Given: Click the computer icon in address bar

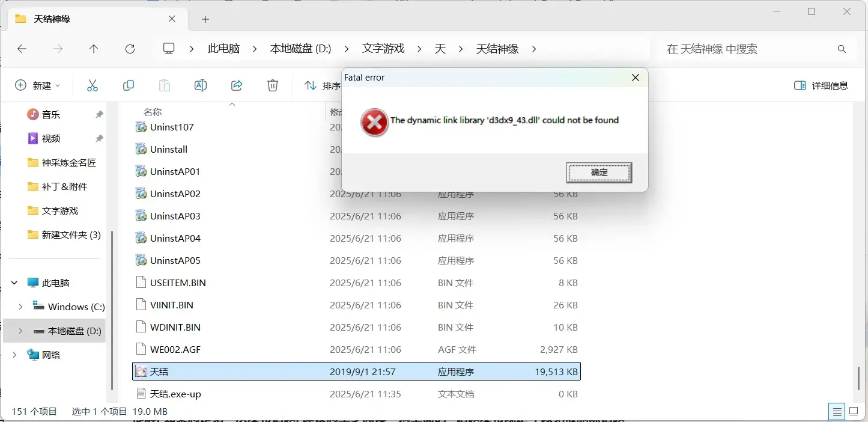Looking at the screenshot, I should point(169,49).
